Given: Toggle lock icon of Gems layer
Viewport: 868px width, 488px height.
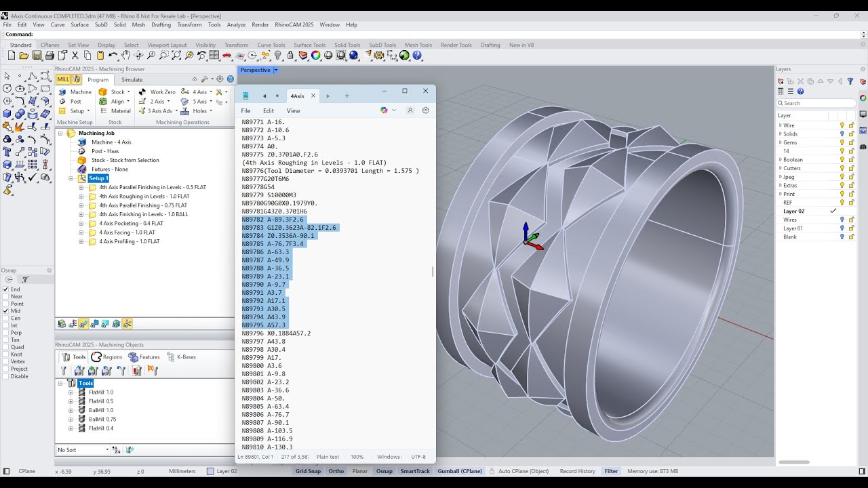Looking at the screenshot, I should point(852,142).
